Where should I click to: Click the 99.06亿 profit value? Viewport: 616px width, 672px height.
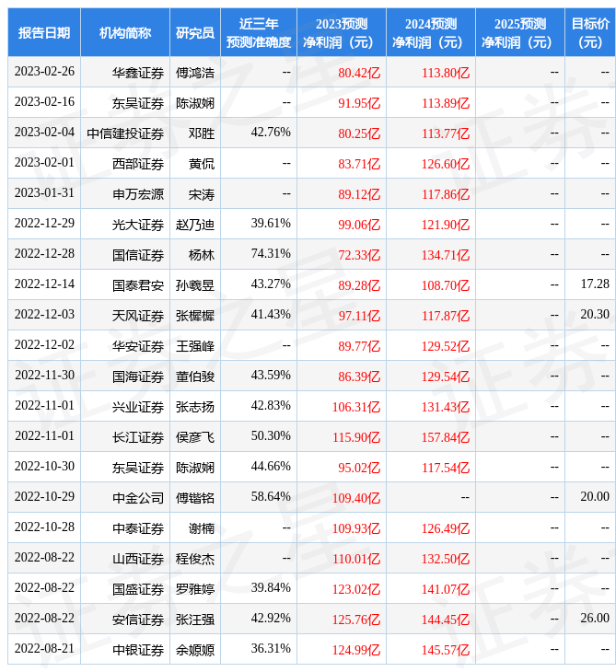click(359, 225)
